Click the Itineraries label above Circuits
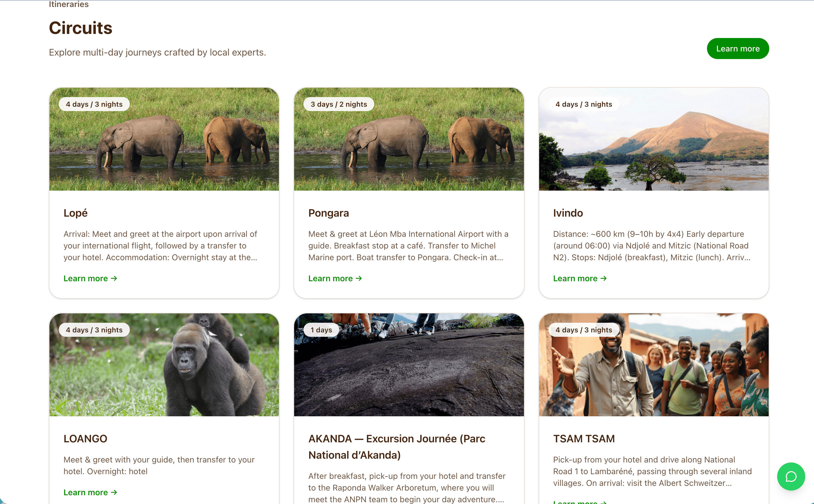814x504 pixels. (x=69, y=4)
